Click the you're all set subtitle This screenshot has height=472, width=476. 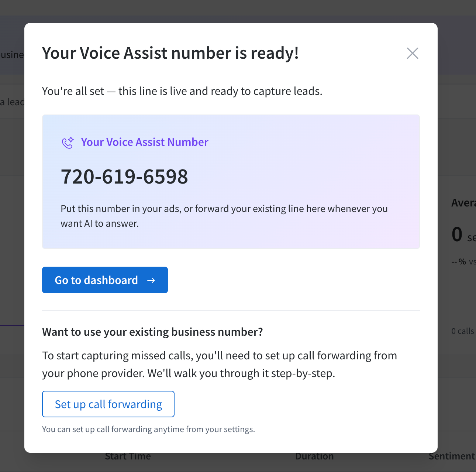(182, 91)
